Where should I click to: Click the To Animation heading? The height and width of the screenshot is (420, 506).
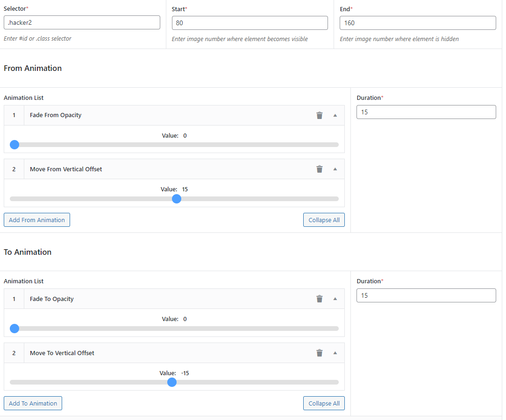(x=28, y=252)
